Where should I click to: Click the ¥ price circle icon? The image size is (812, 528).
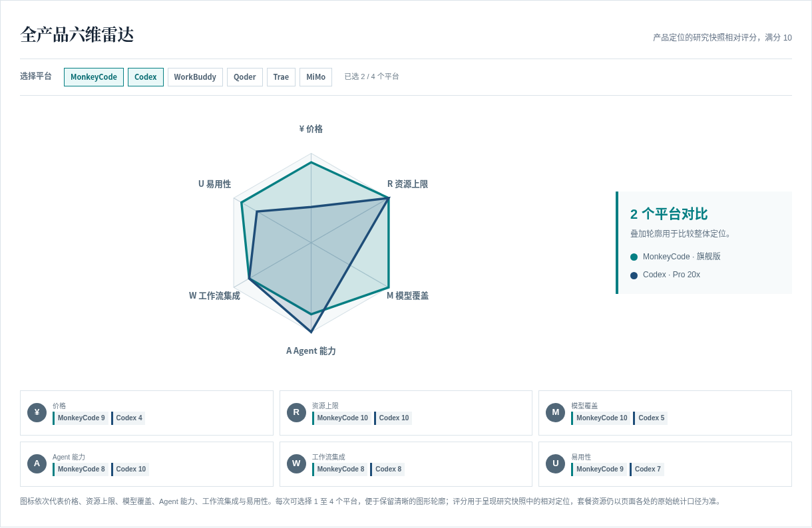[x=37, y=412]
